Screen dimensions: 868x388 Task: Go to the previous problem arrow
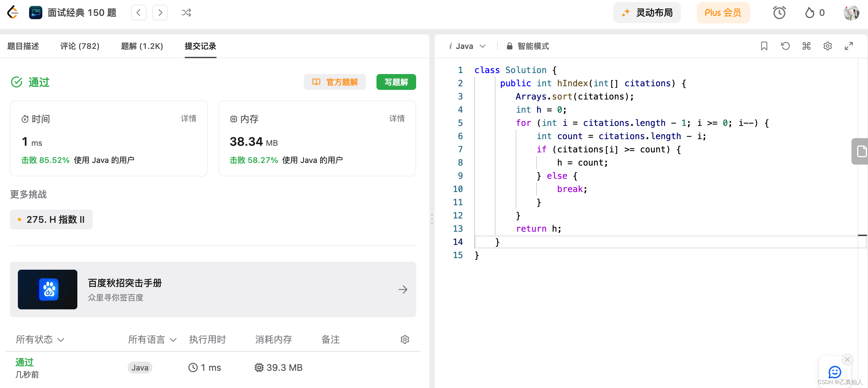pyautogui.click(x=138, y=13)
